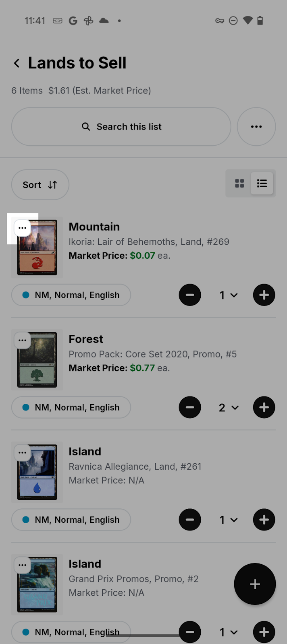Open the list options three-dot button

click(256, 127)
